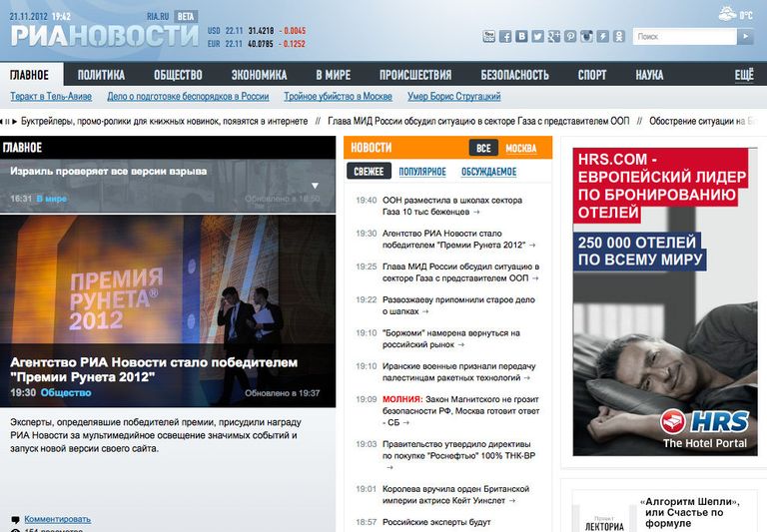The image size is (767, 532).
Task: Select the Популярное news filter
Action: pyautogui.click(x=422, y=172)
